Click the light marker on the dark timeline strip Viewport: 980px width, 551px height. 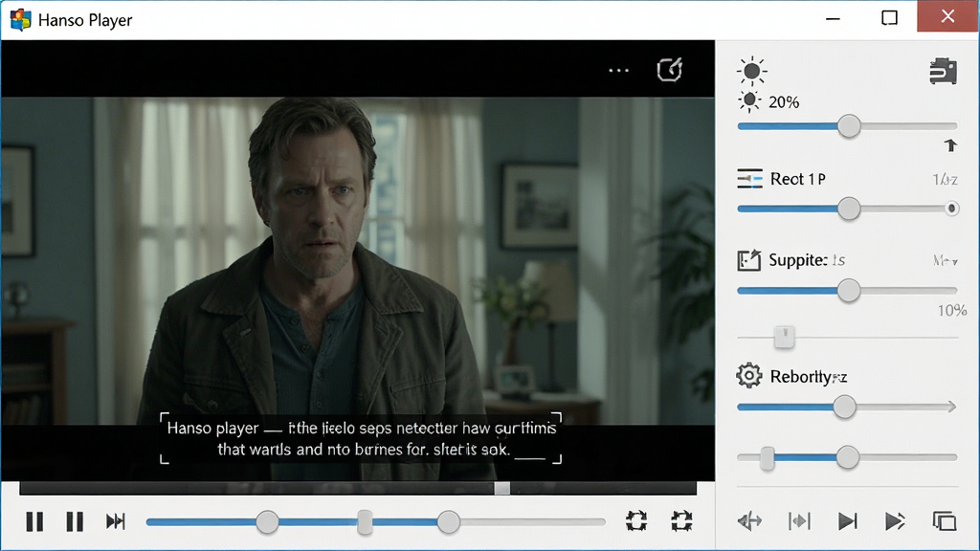pyautogui.click(x=501, y=488)
